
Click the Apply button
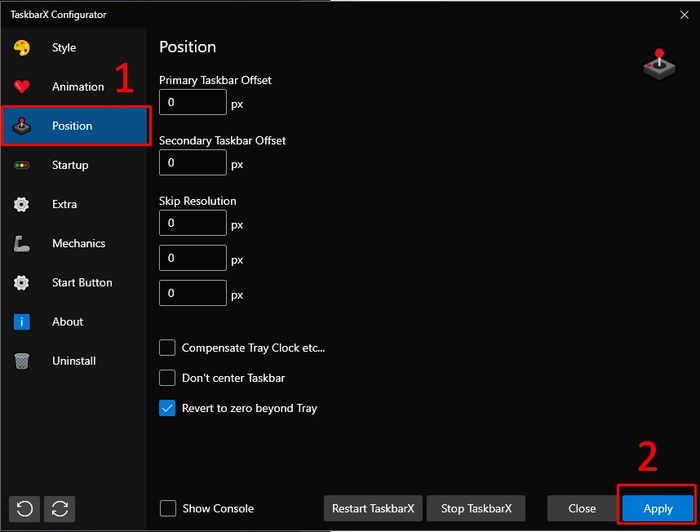coord(658,508)
